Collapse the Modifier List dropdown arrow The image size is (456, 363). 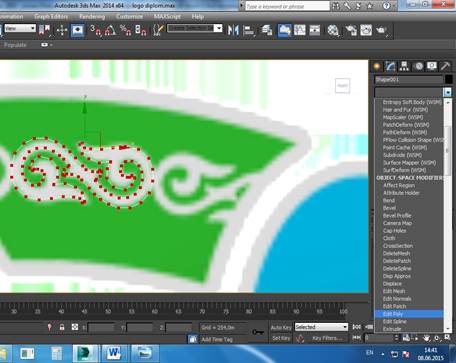[448, 92]
